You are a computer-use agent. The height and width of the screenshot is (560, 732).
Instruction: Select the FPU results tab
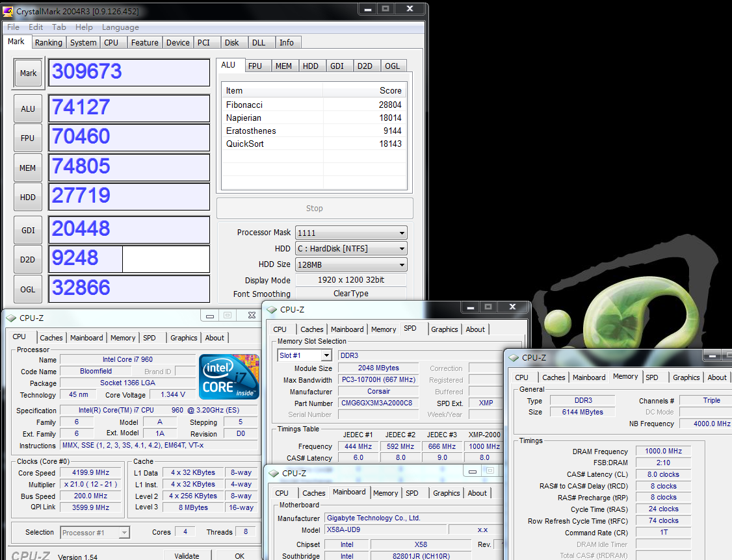[255, 66]
